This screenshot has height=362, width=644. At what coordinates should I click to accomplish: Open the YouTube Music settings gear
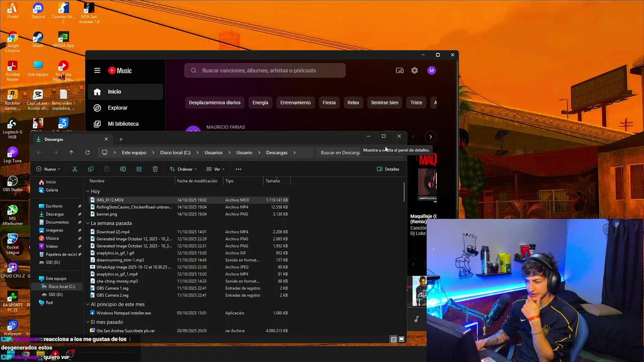click(x=415, y=70)
